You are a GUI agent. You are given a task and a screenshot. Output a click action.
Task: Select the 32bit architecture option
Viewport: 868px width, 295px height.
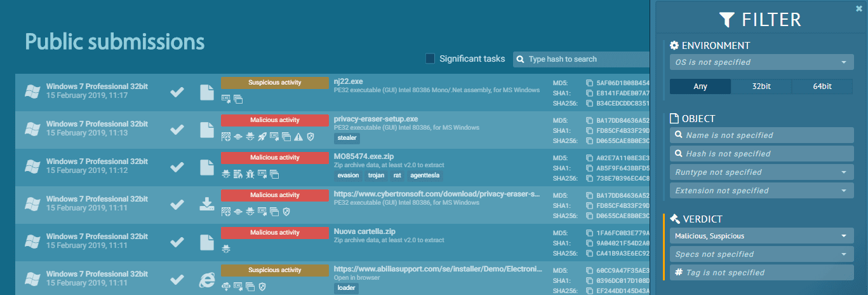761,86
